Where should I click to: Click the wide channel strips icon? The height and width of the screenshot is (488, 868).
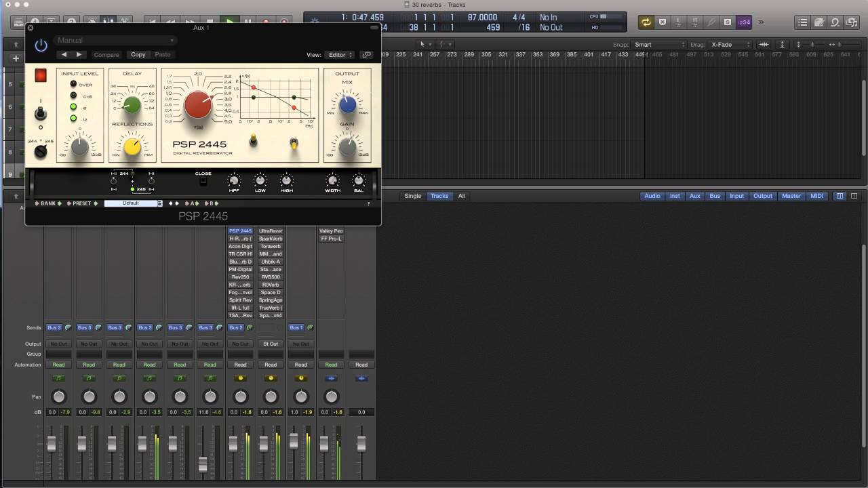(854, 196)
